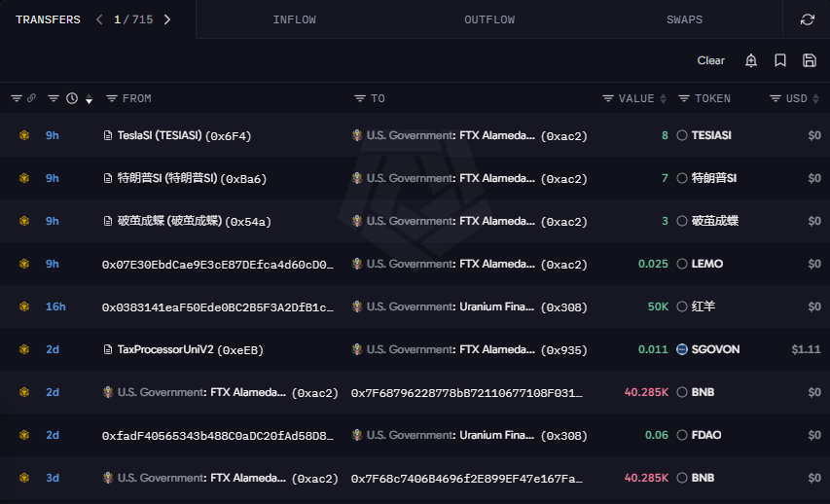
Task: Open the alert bell icon
Action: 750,60
